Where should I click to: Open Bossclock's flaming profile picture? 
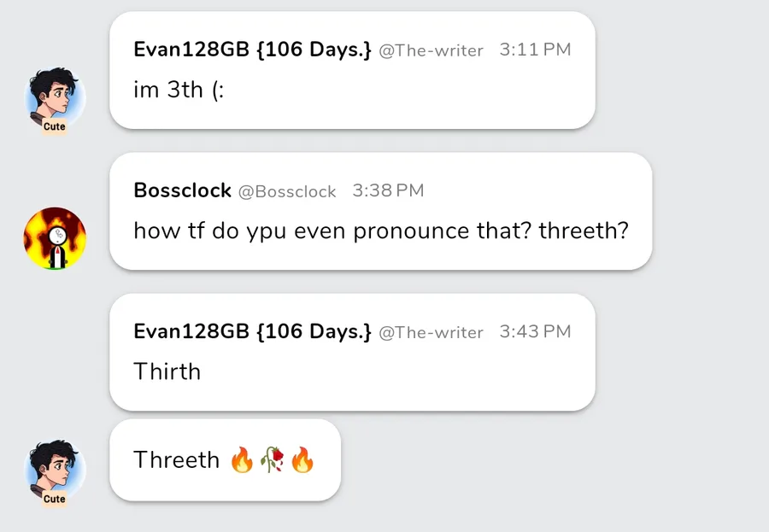click(55, 238)
